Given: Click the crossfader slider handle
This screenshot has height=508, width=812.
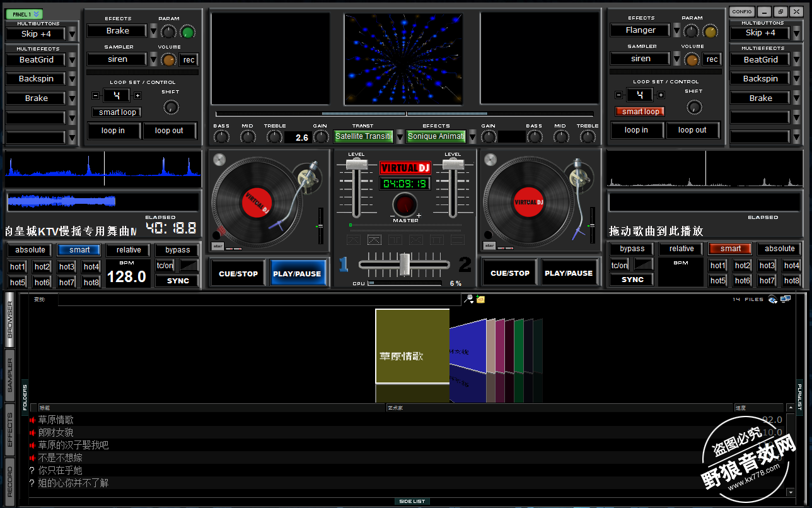Looking at the screenshot, I should tap(404, 264).
